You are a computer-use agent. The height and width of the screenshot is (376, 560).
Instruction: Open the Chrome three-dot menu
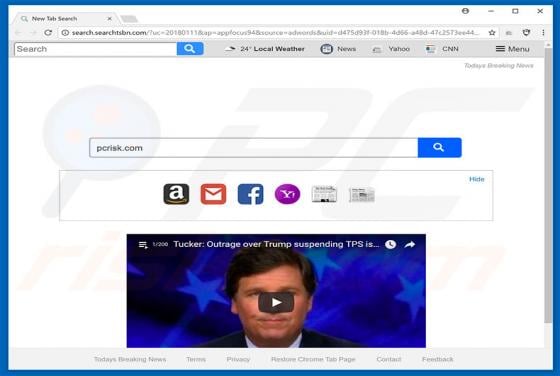coord(543,32)
